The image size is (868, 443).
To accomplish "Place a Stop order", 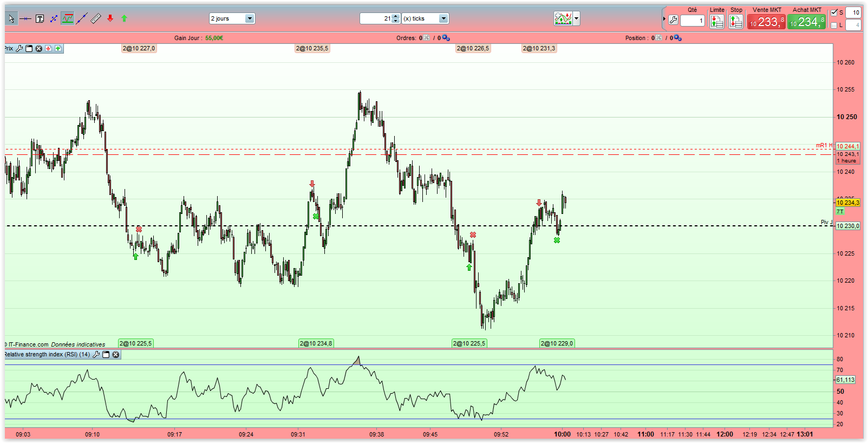I will click(736, 21).
